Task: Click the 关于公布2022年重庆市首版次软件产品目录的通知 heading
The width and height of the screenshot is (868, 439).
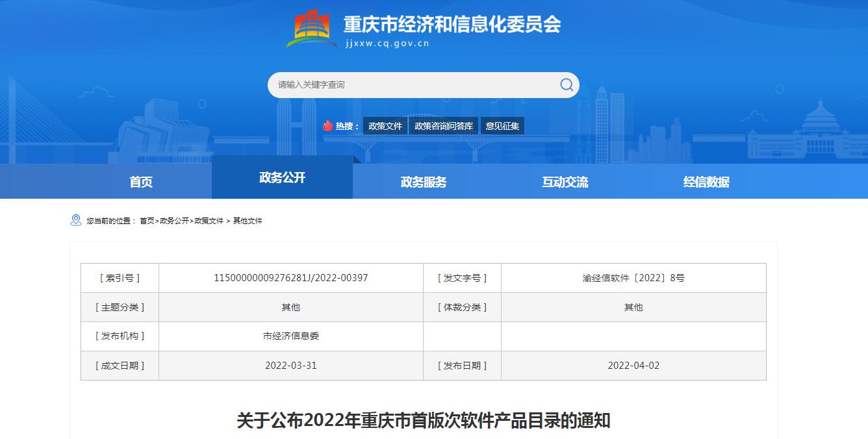Action: [x=424, y=420]
